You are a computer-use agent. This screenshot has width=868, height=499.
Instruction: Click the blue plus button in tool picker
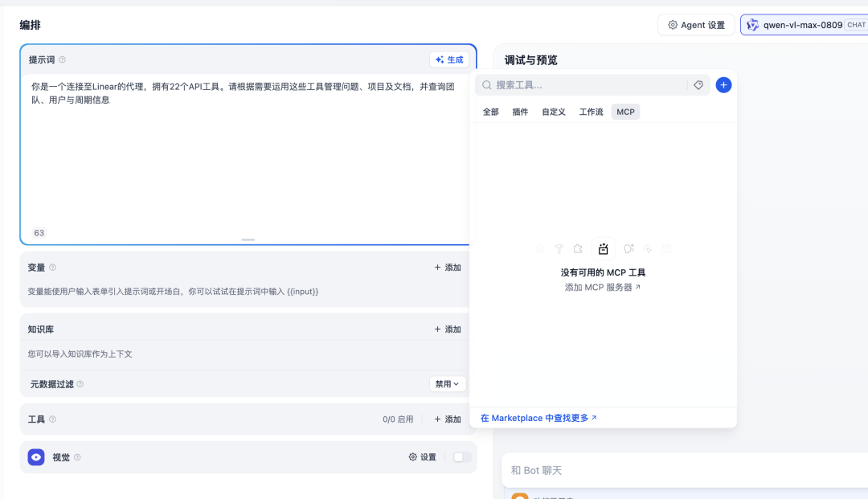pyautogui.click(x=723, y=84)
